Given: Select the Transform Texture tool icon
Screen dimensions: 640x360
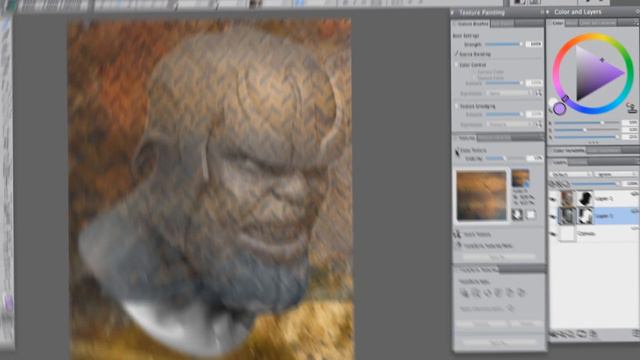Looking at the screenshot, I should [458, 246].
